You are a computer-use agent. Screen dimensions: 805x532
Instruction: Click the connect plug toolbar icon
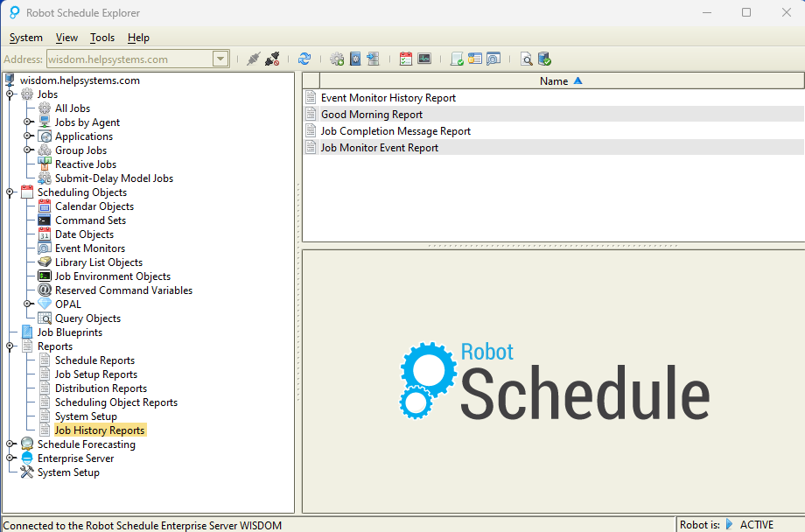click(x=253, y=59)
